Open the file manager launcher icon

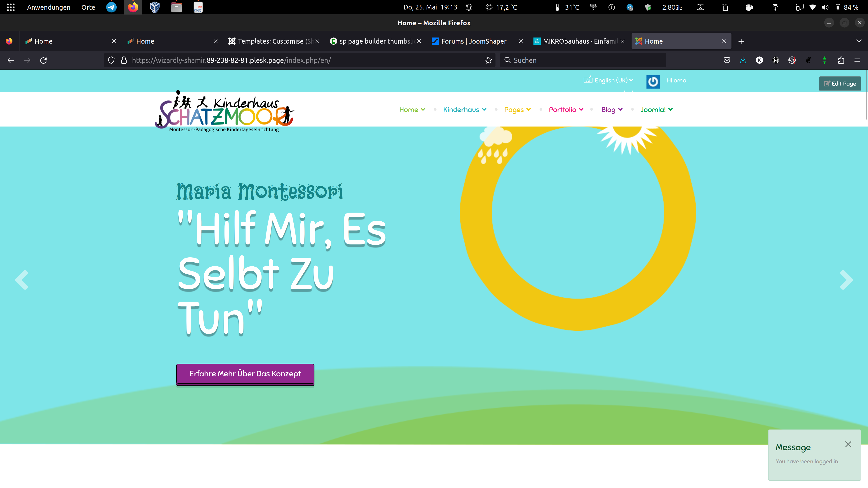point(176,7)
